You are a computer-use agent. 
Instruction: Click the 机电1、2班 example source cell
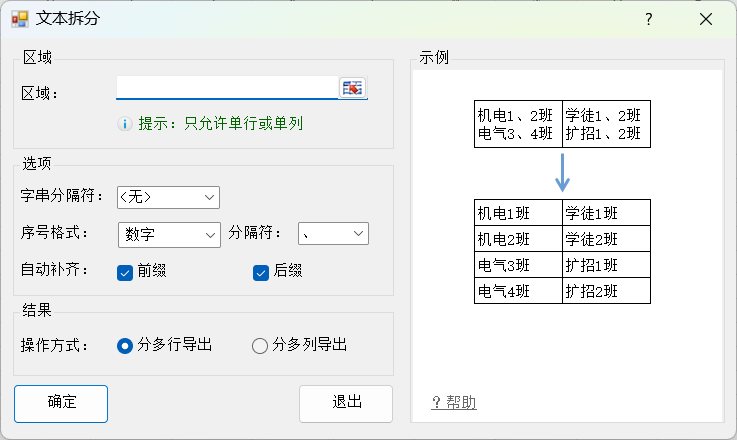click(x=515, y=115)
